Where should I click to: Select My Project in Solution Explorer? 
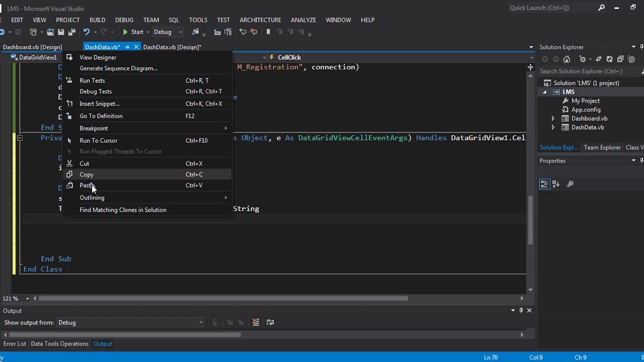pyautogui.click(x=585, y=101)
